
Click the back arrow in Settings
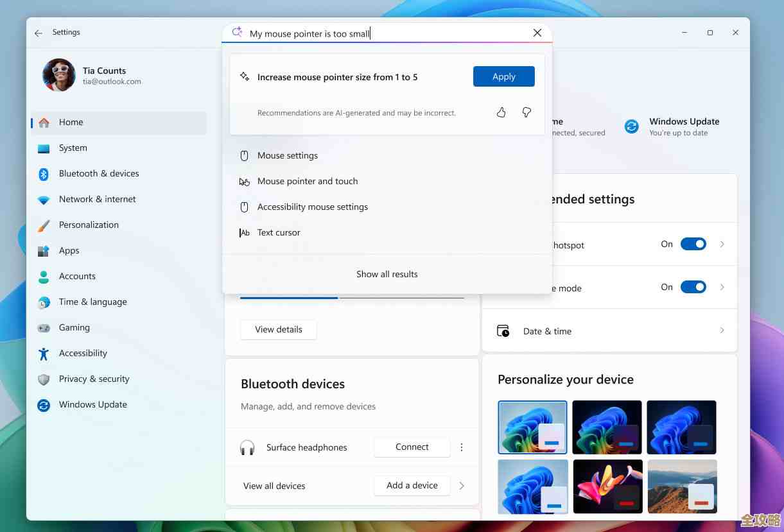coord(39,33)
